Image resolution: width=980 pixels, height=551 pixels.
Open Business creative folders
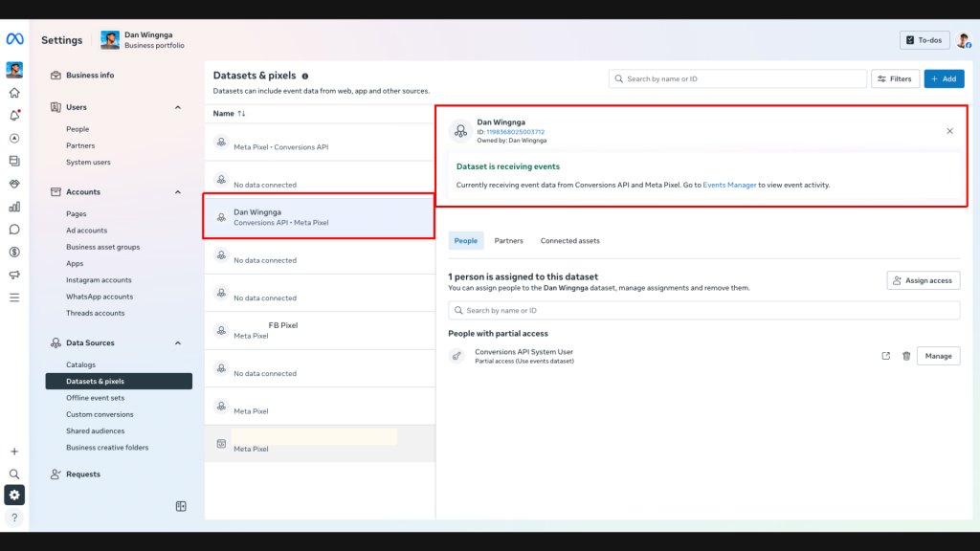(107, 448)
